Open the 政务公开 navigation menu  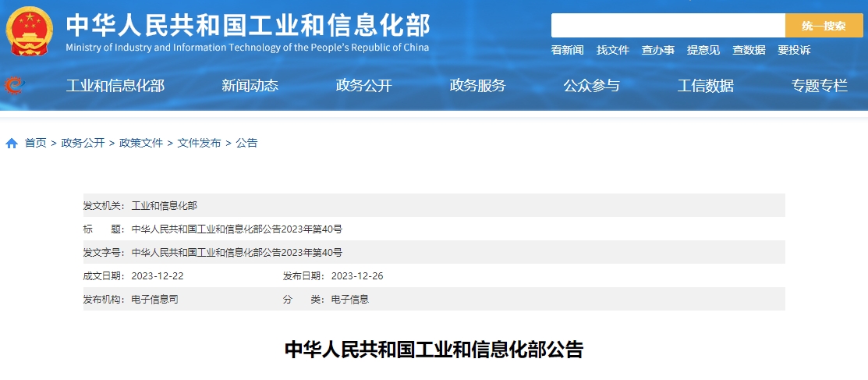[363, 86]
